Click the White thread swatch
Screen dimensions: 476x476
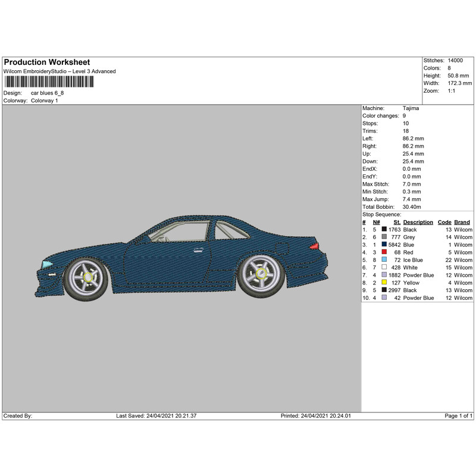pos(384,268)
